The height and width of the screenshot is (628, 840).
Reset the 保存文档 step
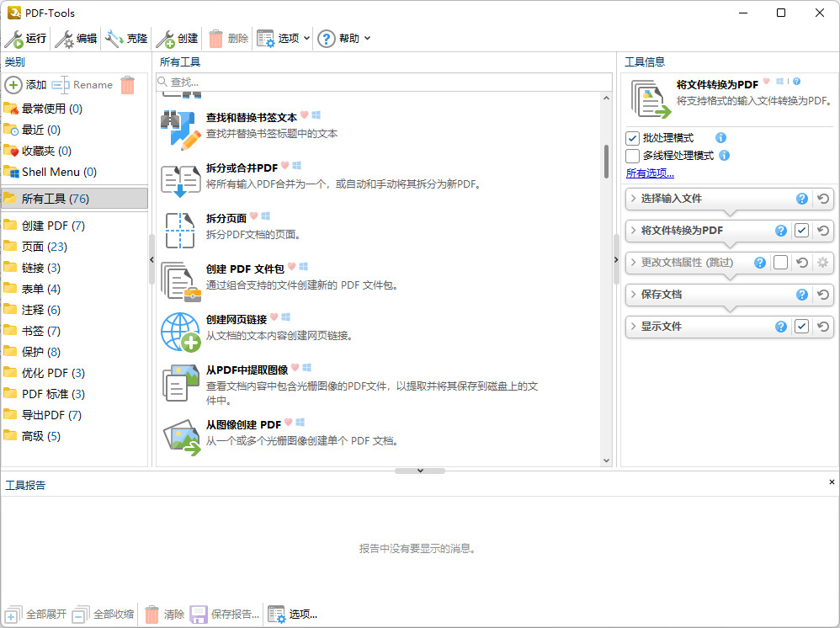(x=823, y=295)
